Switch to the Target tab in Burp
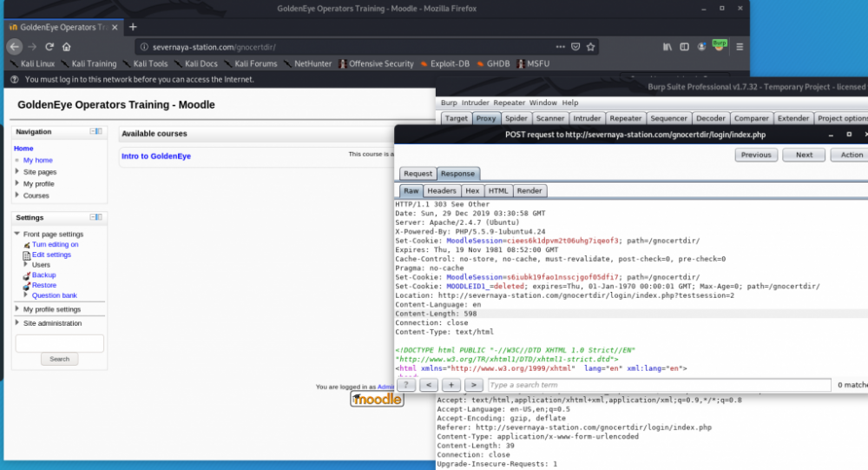The width and height of the screenshot is (868, 470). pos(457,118)
